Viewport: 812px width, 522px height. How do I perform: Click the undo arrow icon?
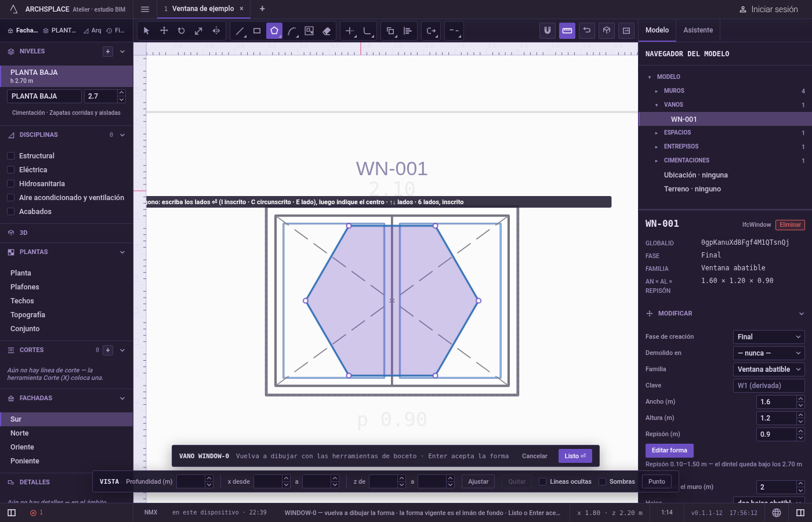pyautogui.click(x=587, y=31)
